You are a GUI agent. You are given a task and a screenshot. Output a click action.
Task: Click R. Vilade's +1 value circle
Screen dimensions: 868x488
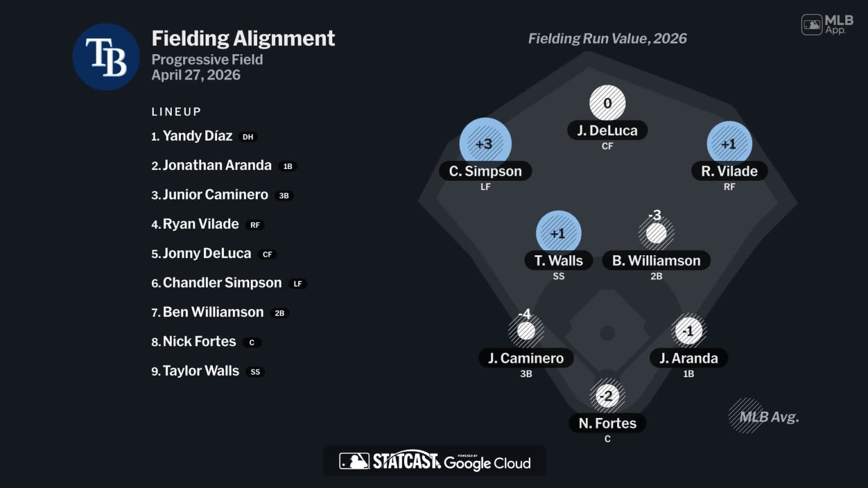[x=729, y=143]
